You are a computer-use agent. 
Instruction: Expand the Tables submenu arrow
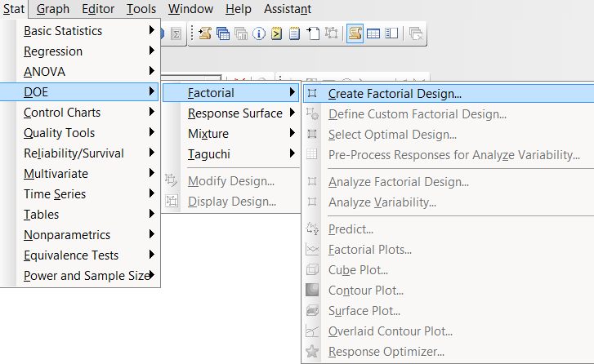[x=151, y=214]
